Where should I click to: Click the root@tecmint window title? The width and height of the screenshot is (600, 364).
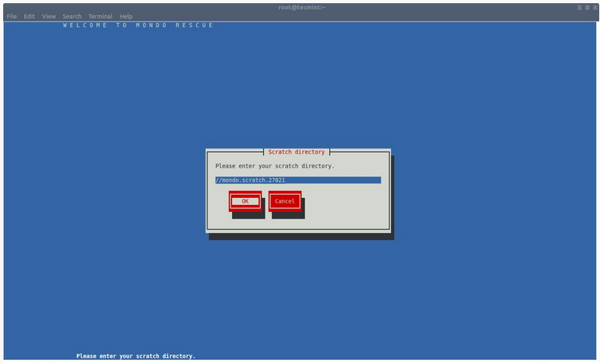(x=300, y=7)
